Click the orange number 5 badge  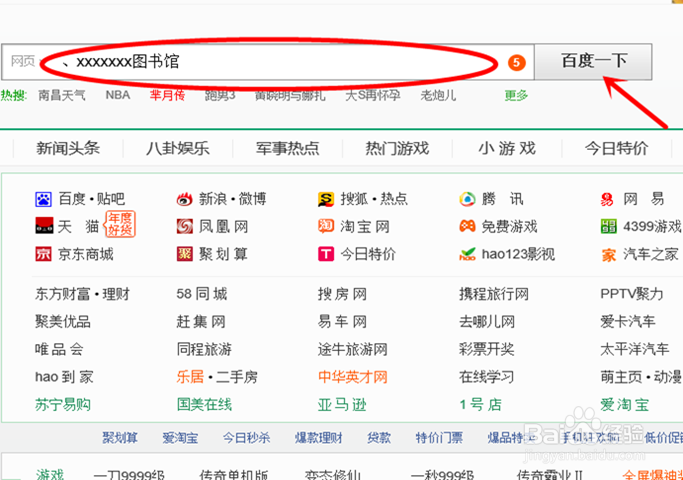point(517,63)
